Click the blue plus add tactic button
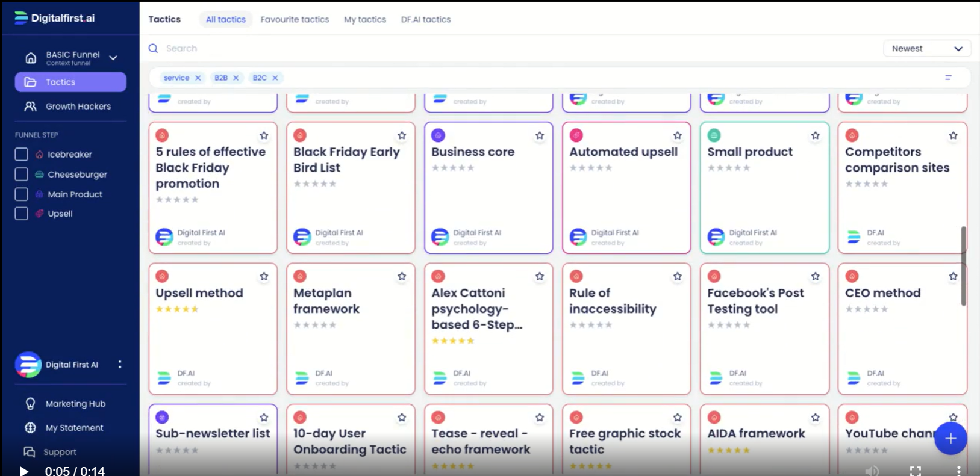This screenshot has width=980, height=476. pos(950,439)
